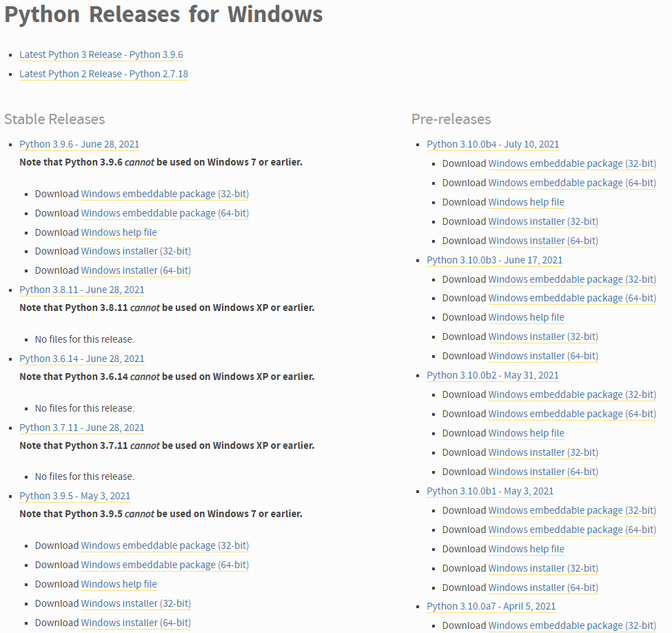Download Python 3.9.5 embeddable package (32-bit)
Image resolution: width=672 pixels, height=633 pixels.
click(x=165, y=546)
